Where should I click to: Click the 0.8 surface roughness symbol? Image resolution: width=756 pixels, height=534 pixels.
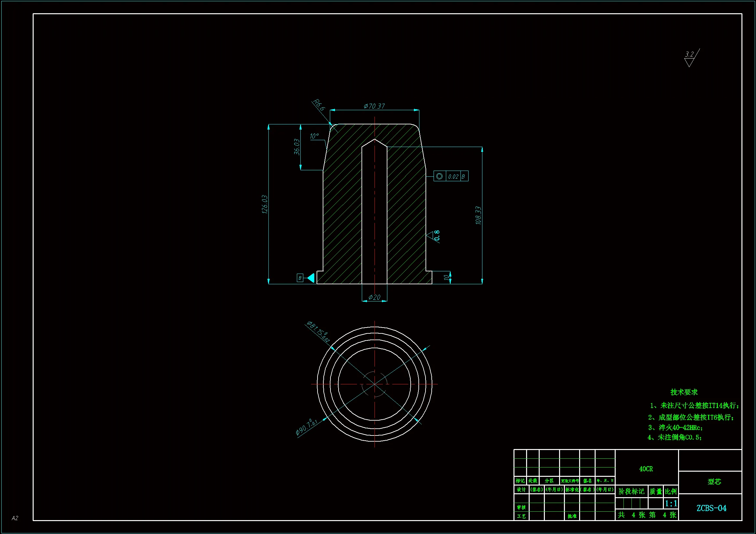pyautogui.click(x=434, y=236)
